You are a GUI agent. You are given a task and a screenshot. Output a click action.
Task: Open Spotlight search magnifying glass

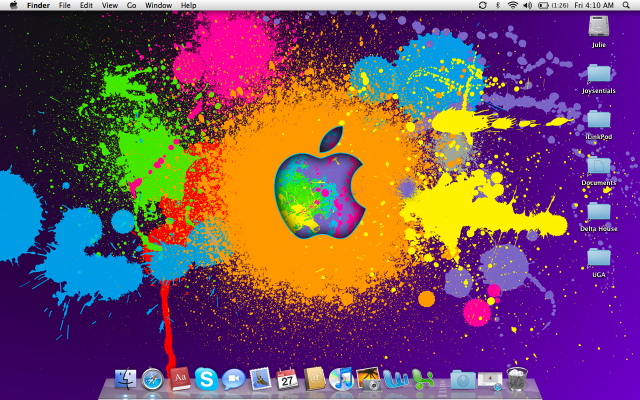(x=626, y=5)
